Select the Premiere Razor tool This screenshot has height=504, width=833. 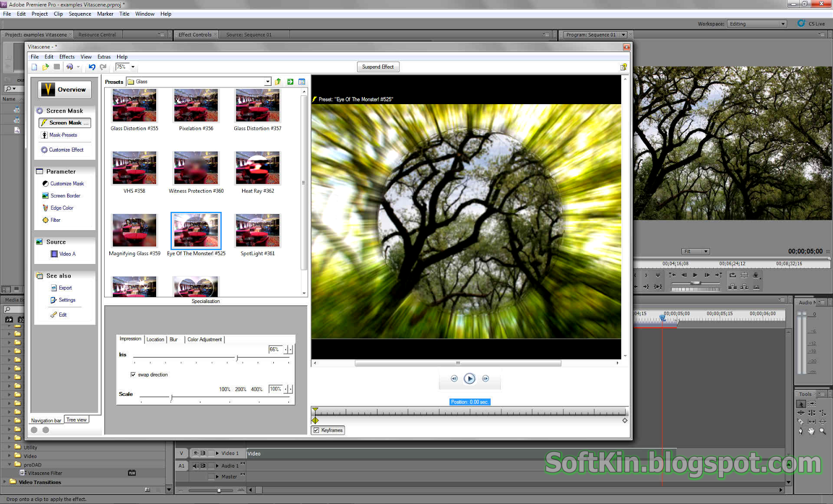[x=801, y=422]
